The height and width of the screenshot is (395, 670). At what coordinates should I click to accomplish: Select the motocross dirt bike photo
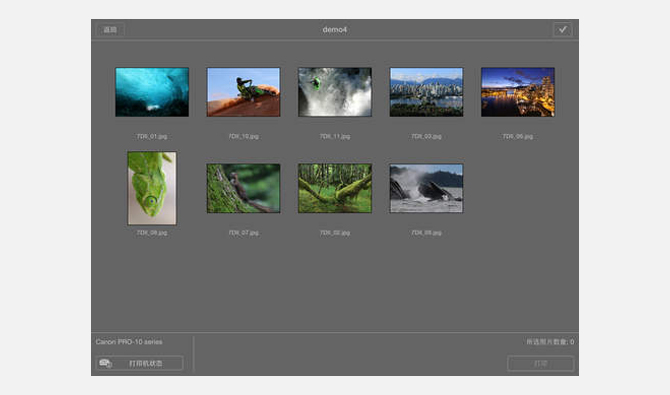[243, 92]
